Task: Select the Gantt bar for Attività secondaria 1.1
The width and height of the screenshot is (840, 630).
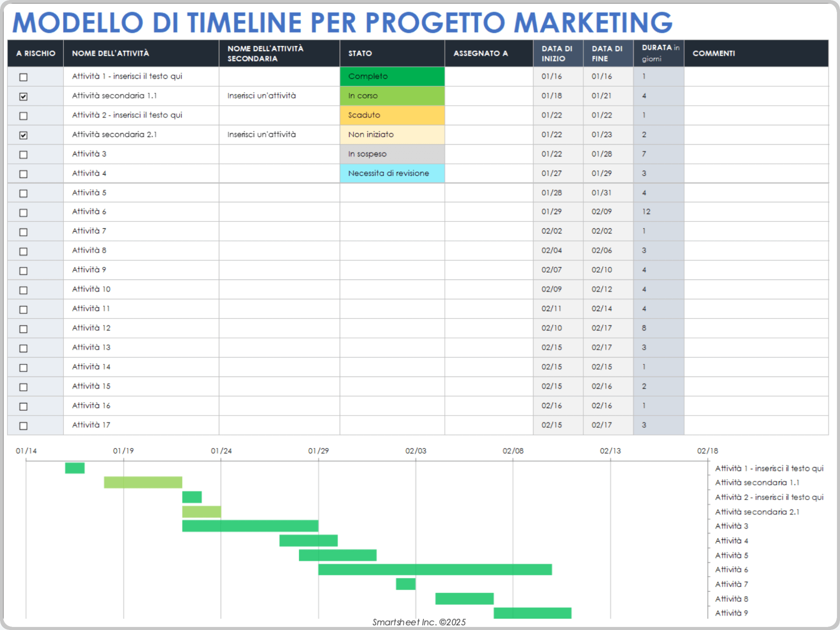Action: click(143, 483)
